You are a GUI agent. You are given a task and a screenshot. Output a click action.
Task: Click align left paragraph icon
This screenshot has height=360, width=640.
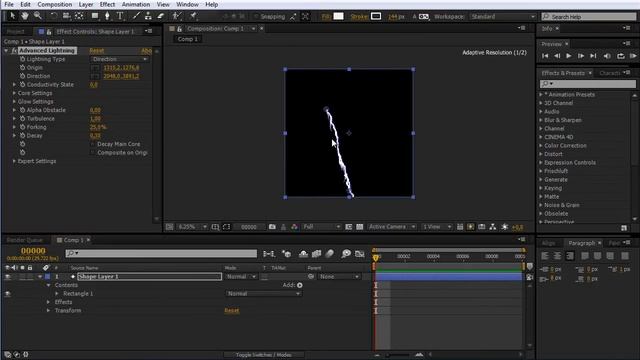(545, 256)
